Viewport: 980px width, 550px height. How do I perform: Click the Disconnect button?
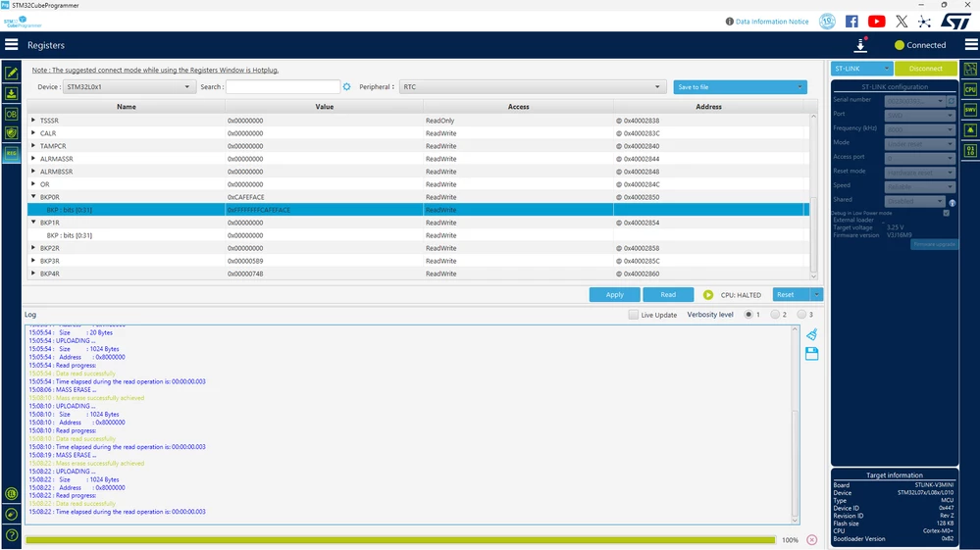926,69
